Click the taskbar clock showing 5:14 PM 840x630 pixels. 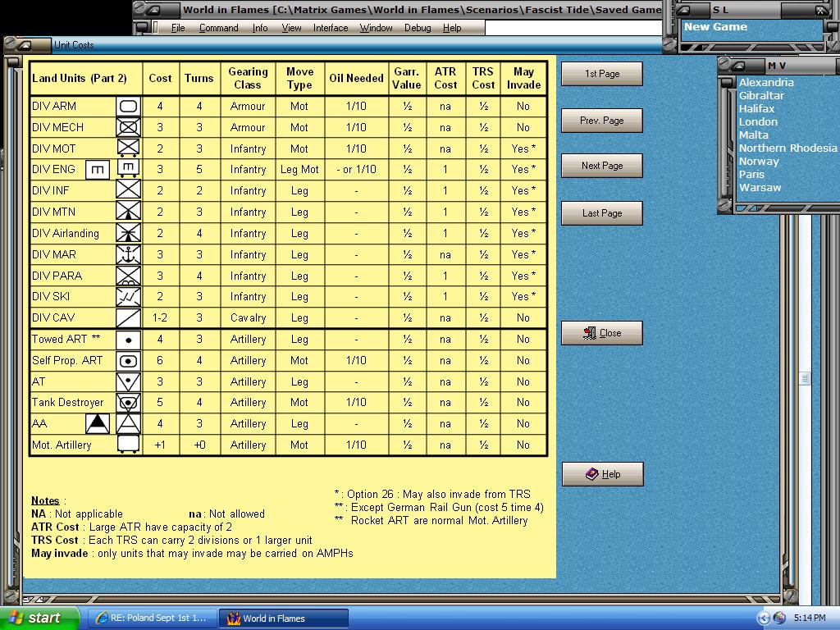point(810,619)
